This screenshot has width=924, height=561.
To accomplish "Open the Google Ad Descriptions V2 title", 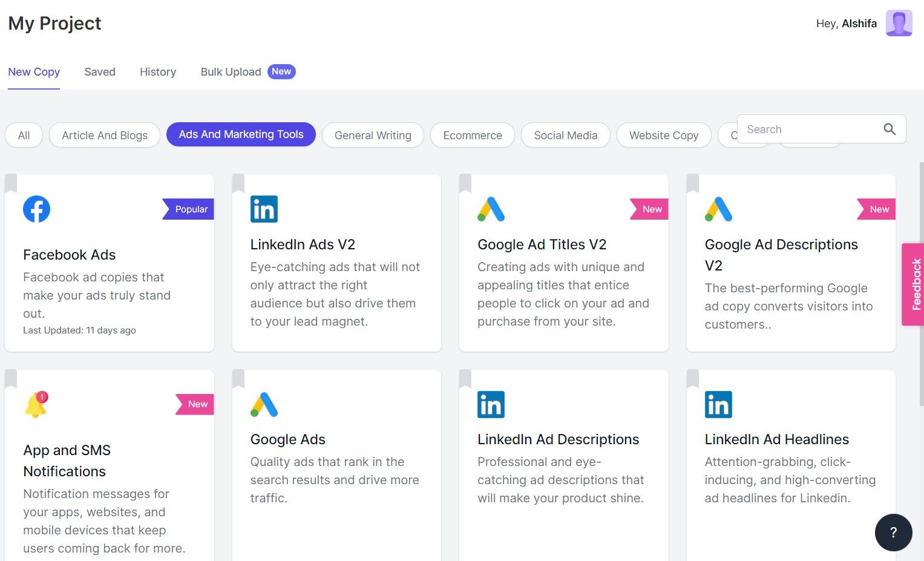I will [x=781, y=255].
